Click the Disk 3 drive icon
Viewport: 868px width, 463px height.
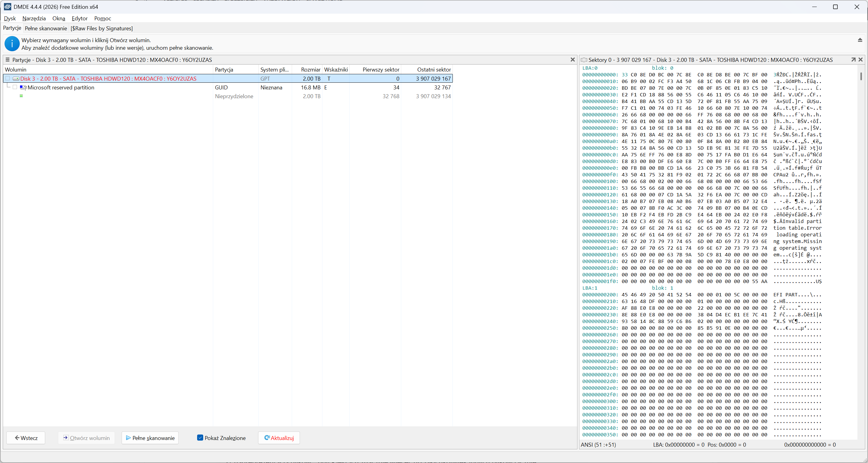[x=16, y=78]
